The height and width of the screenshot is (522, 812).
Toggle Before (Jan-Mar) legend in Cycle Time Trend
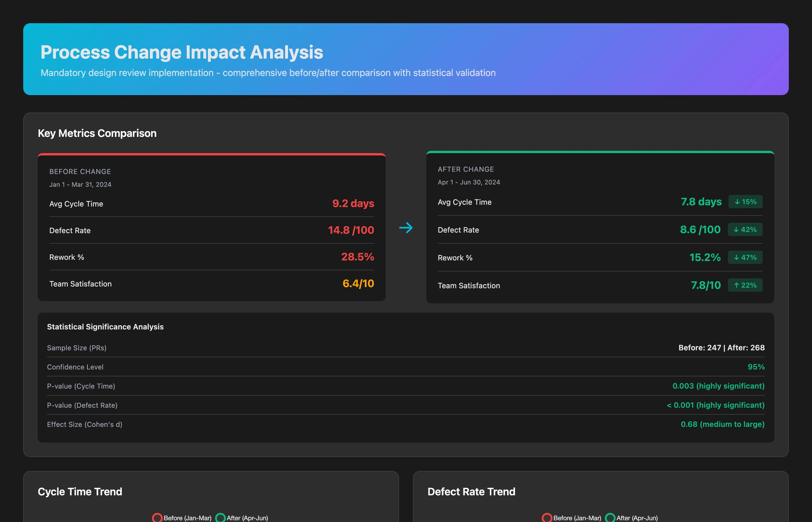[x=182, y=518]
